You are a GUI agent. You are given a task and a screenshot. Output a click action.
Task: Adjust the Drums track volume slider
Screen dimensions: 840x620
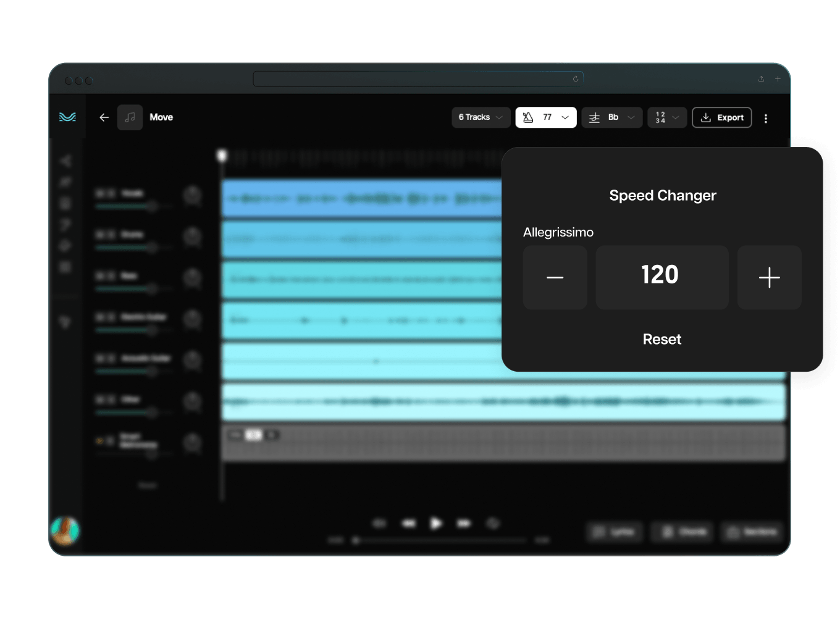(x=151, y=248)
